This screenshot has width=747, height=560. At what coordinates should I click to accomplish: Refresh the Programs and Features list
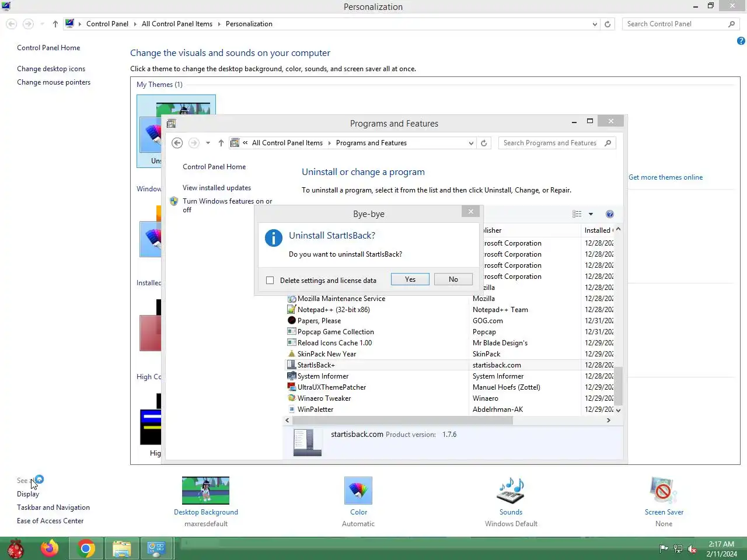click(484, 143)
